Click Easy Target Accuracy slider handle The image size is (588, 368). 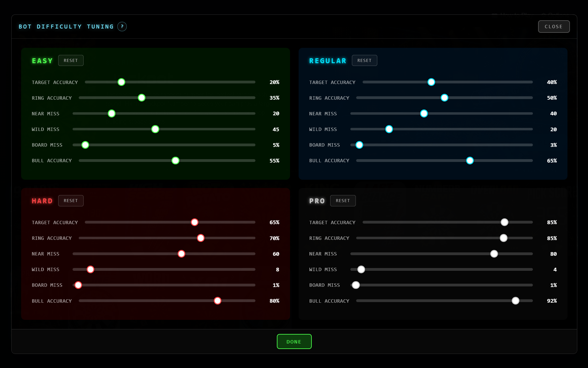point(122,82)
